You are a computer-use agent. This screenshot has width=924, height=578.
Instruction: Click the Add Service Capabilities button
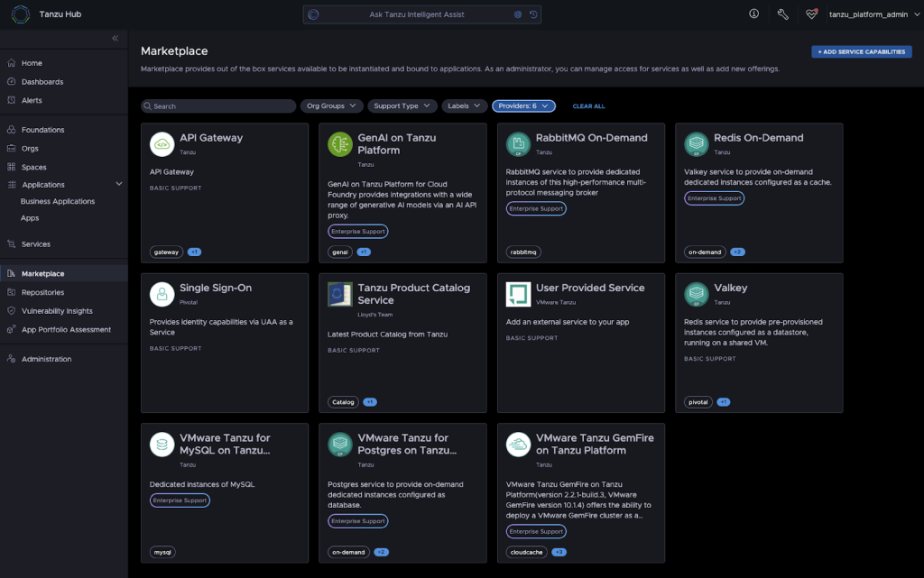[x=861, y=52]
